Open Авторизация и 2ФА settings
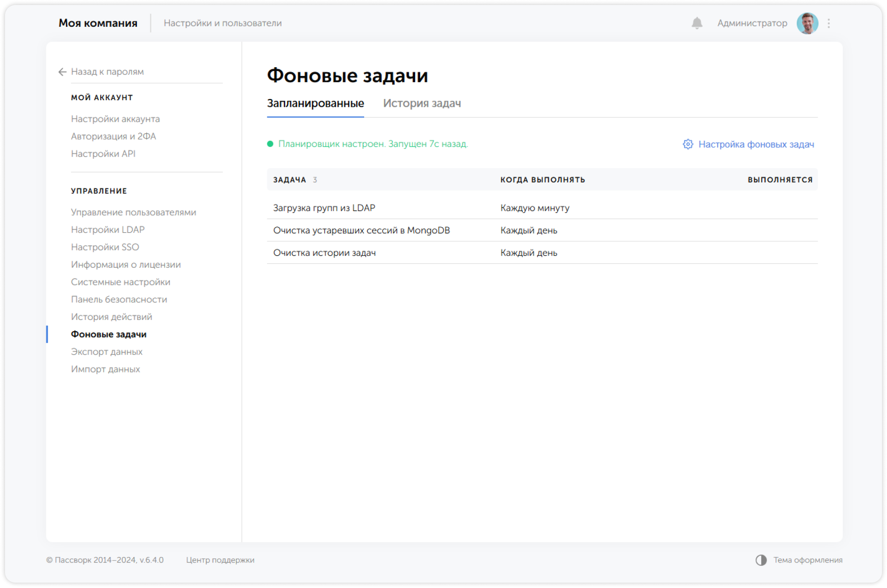Viewport: 887px width, 588px height. (x=114, y=136)
